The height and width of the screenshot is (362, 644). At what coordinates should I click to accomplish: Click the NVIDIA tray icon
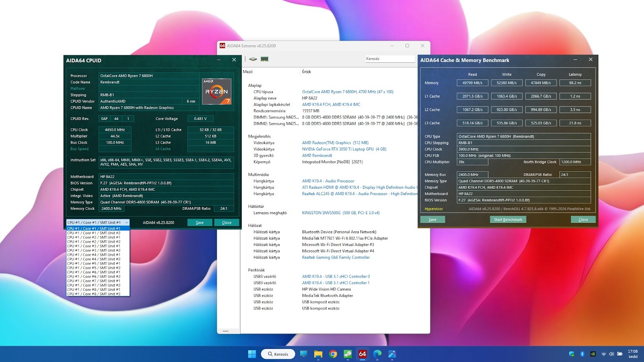pos(593,354)
